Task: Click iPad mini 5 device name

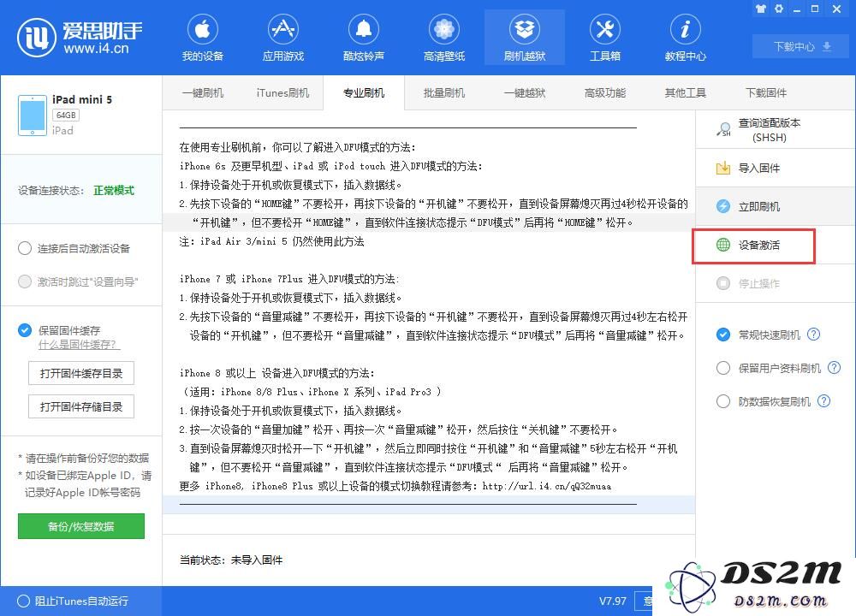Action: 82,99
